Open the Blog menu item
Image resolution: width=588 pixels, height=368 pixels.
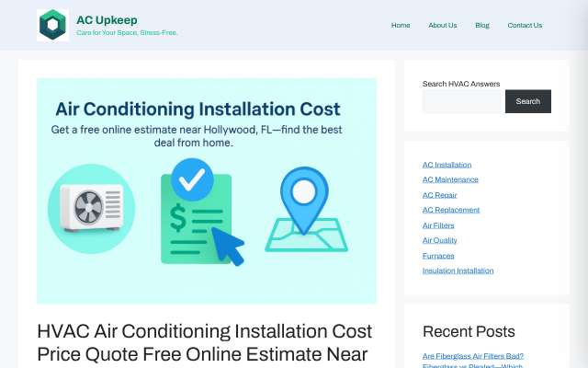[482, 25]
